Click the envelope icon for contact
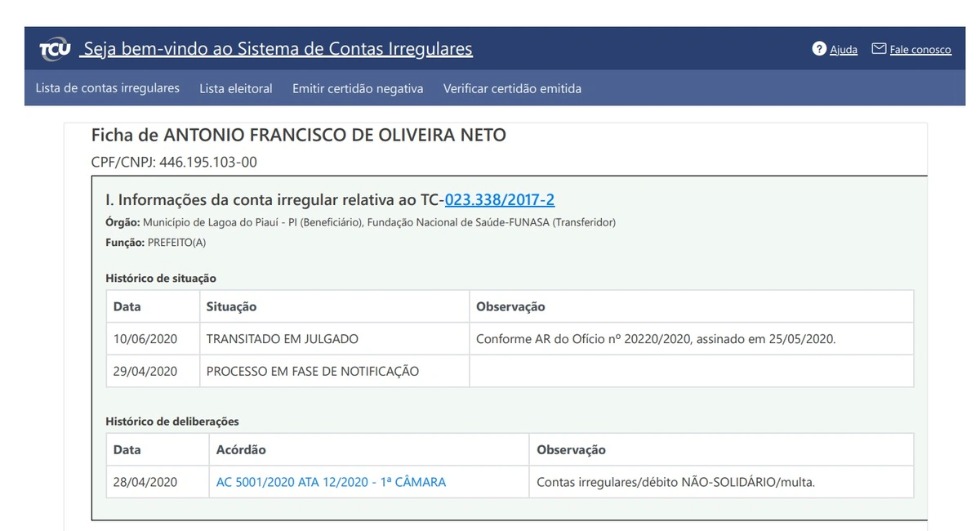This screenshot has height=531, width=980. pos(879,49)
